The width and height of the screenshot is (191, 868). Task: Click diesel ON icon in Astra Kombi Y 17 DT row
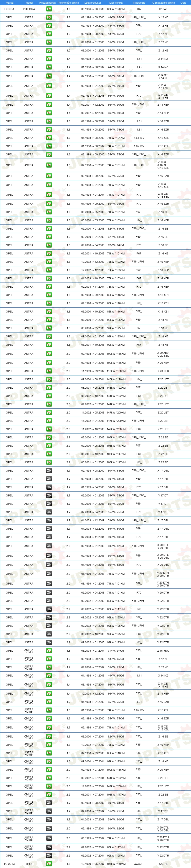click(x=49, y=811)
